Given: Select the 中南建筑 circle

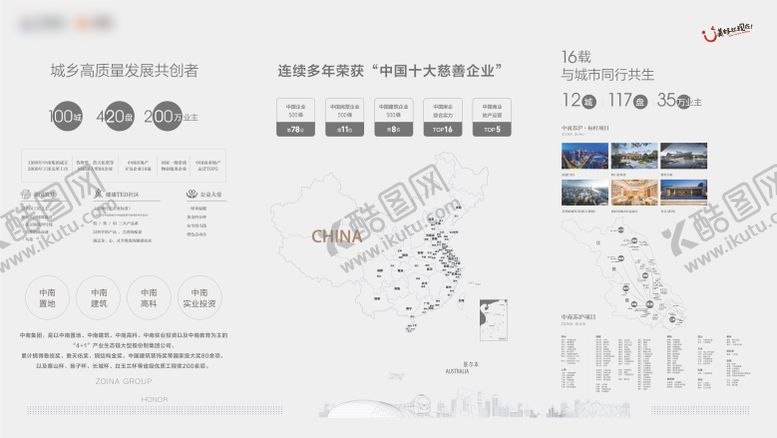Looking at the screenshot, I should (99, 298).
